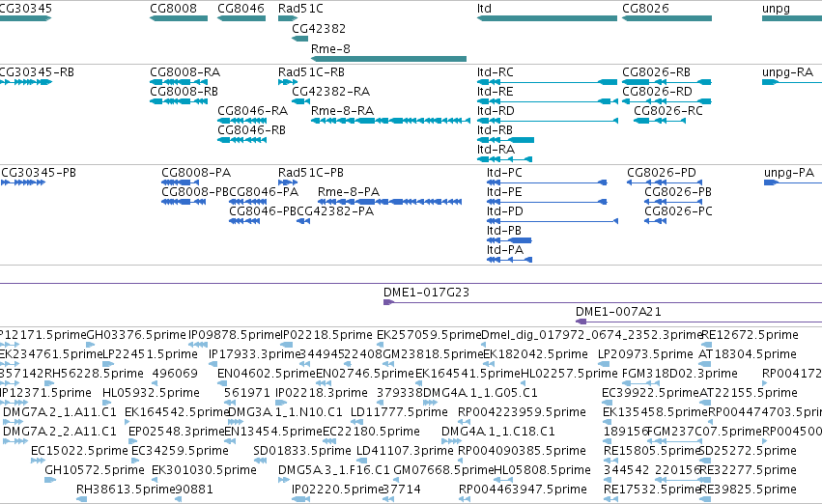The height and width of the screenshot is (504, 822).
Task: Select transcript CG8008-RB
Action: 179,101
